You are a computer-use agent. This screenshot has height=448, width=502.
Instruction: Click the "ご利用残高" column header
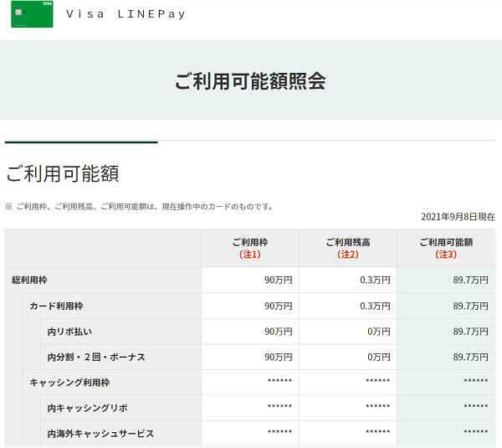pyautogui.click(x=348, y=242)
